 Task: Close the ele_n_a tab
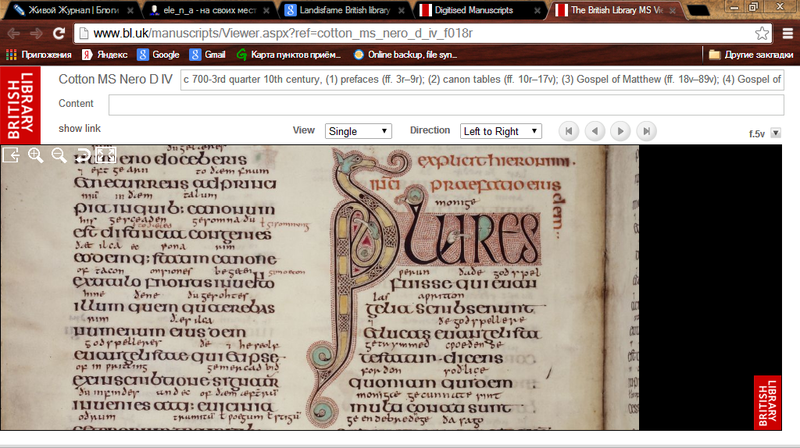click(x=266, y=10)
